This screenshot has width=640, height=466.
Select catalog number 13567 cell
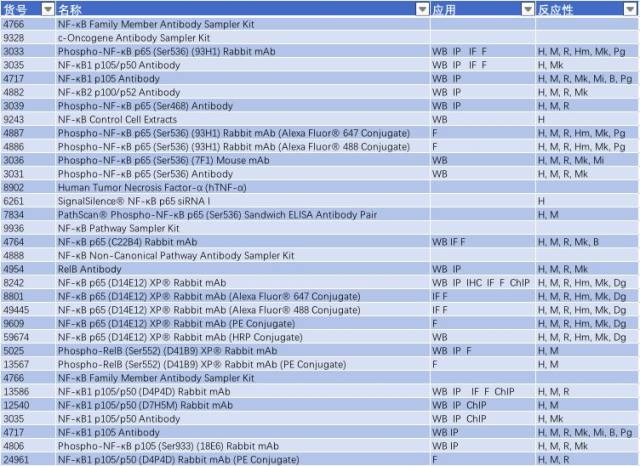click(28, 364)
